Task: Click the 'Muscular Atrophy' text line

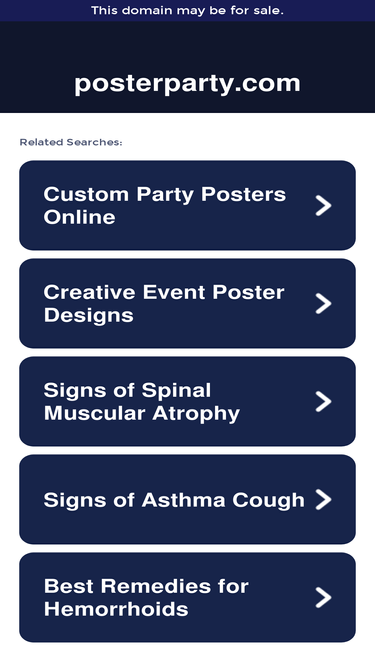Action: pos(142,413)
